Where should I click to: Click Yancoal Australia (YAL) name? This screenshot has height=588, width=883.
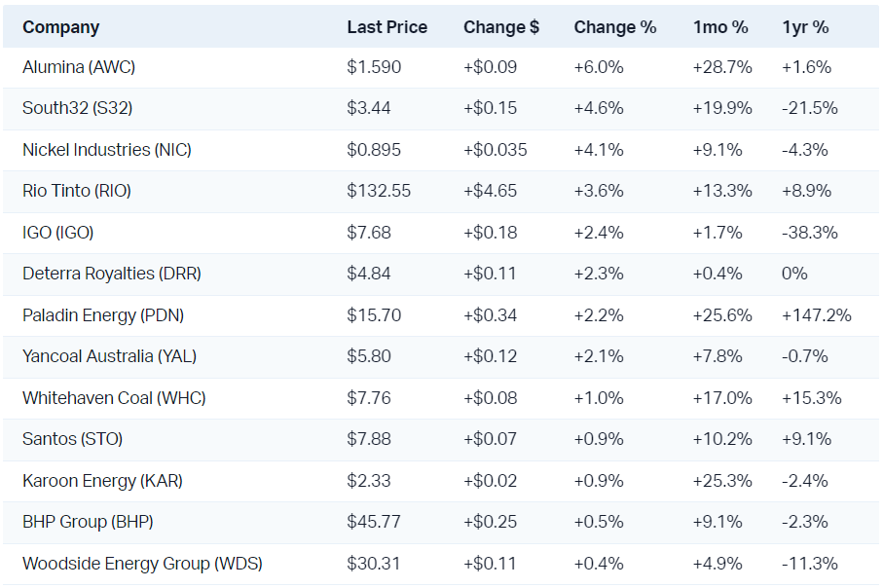coord(109,356)
